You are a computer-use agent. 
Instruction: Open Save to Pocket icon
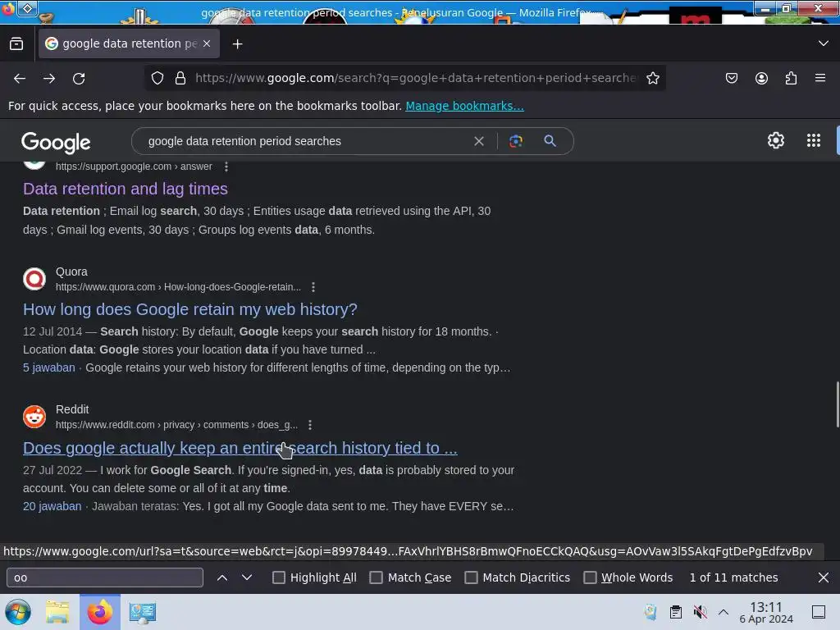click(732, 78)
